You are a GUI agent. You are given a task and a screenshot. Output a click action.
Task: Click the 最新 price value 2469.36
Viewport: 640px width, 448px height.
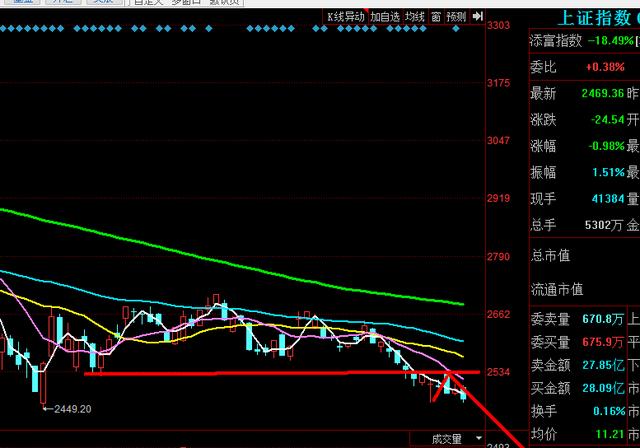click(x=602, y=93)
